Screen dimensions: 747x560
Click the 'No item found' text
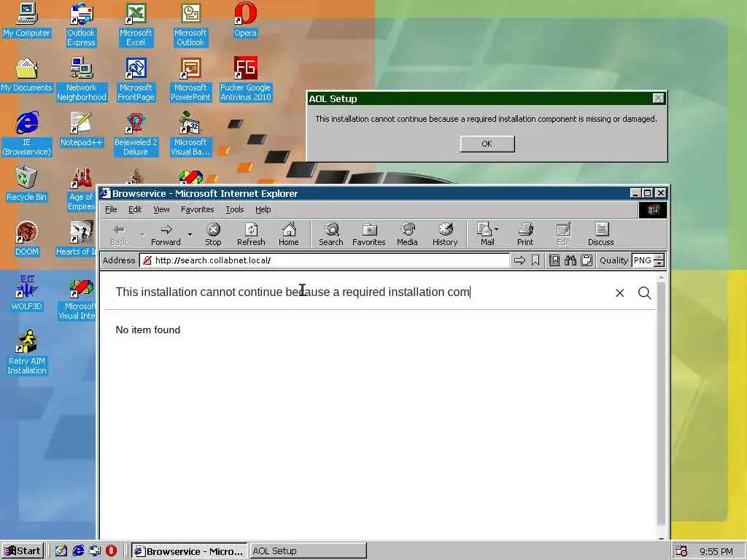(x=147, y=330)
